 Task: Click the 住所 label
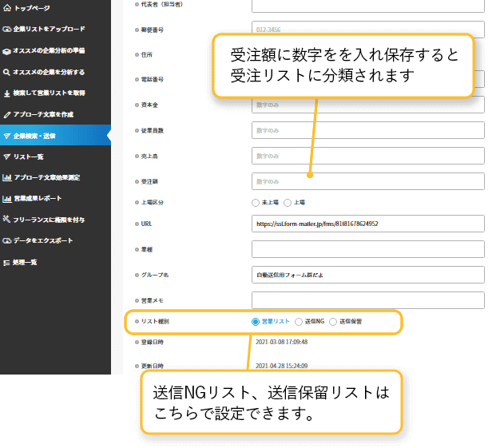click(146, 55)
